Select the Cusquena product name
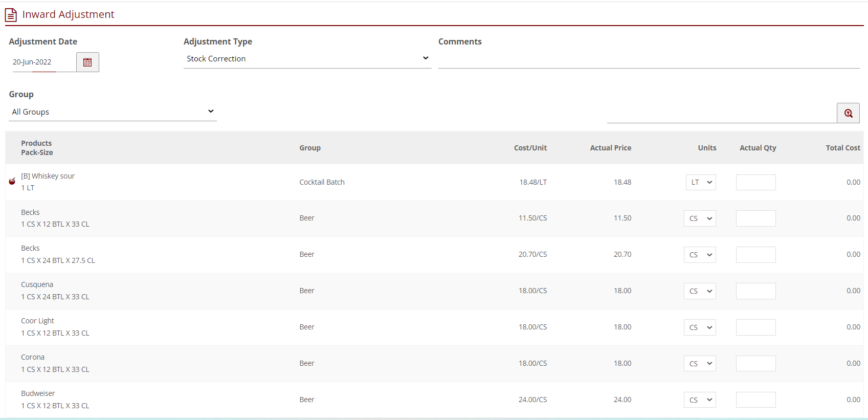This screenshot has width=868, height=420. click(37, 284)
